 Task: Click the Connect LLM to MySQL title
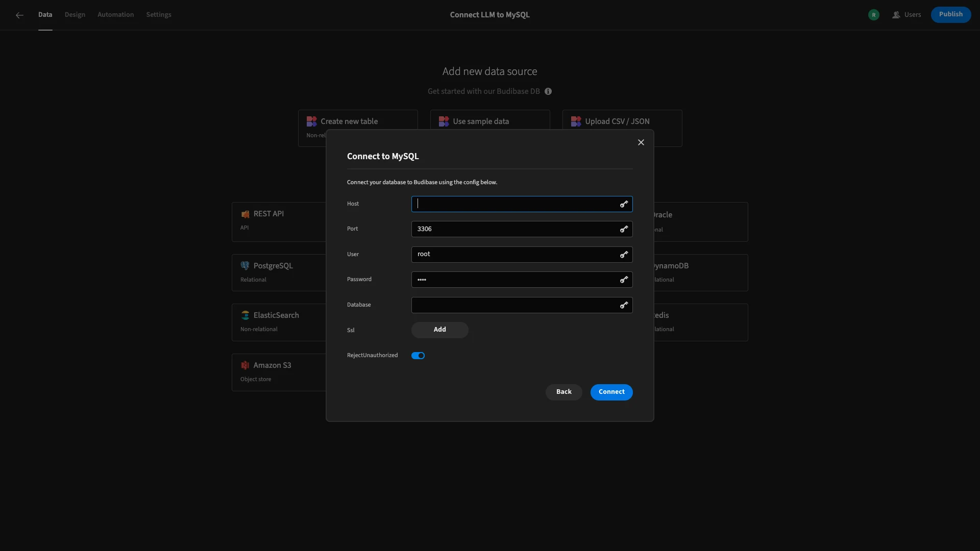pyautogui.click(x=489, y=15)
